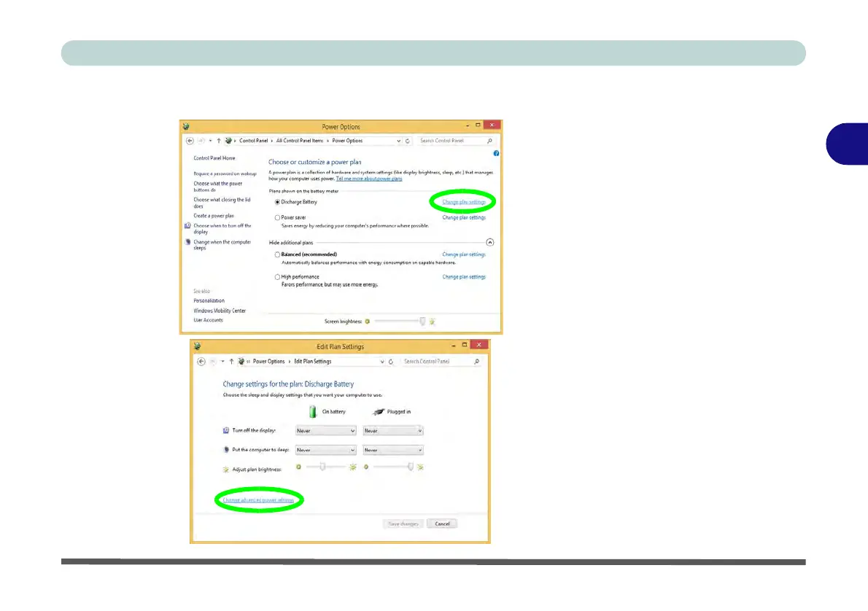This screenshot has height=611, width=868.
Task: Open Turn off display On battery dropdown
Action: click(325, 431)
